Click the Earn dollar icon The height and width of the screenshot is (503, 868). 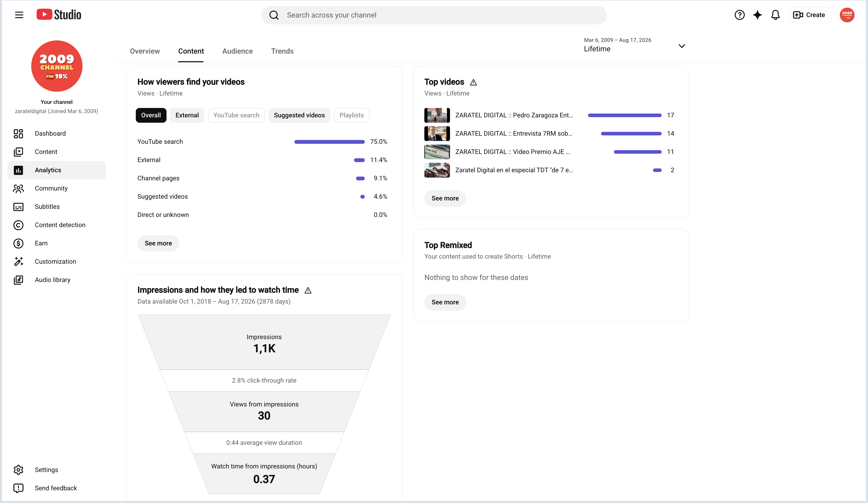pyautogui.click(x=18, y=243)
